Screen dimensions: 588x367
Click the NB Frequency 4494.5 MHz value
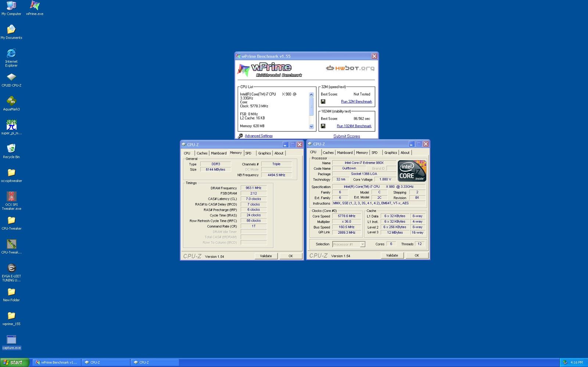pos(276,175)
